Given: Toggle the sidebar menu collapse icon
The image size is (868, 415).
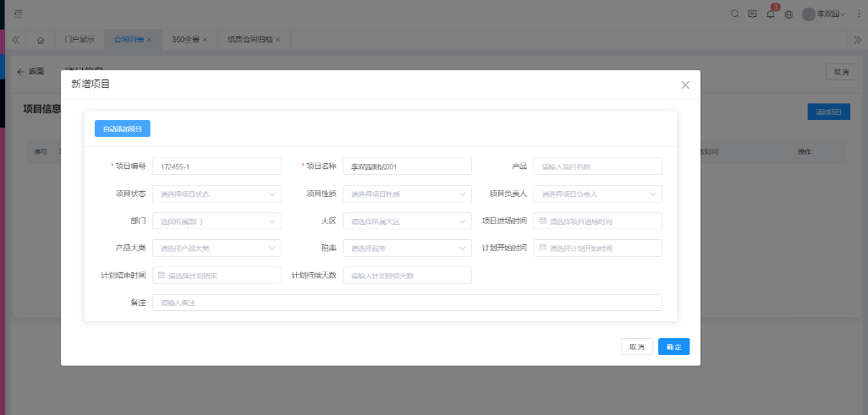Looking at the screenshot, I should click(18, 14).
